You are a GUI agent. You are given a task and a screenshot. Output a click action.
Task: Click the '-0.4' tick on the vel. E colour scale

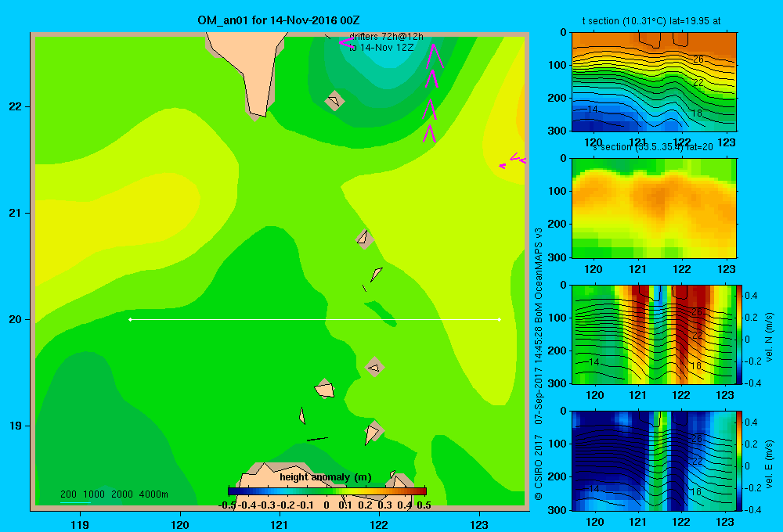752,509
